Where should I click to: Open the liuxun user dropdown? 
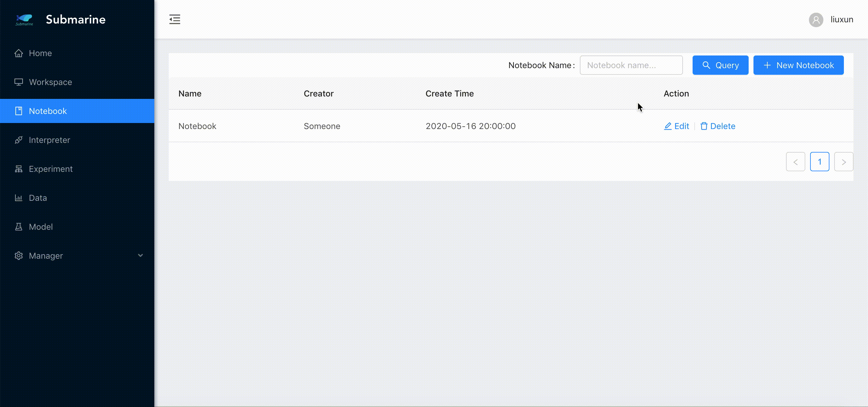tap(841, 20)
